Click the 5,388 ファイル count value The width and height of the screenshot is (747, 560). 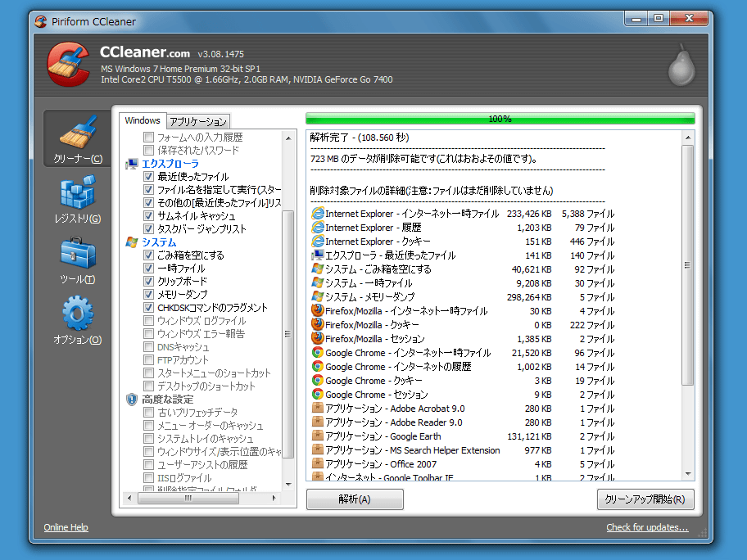click(x=588, y=214)
